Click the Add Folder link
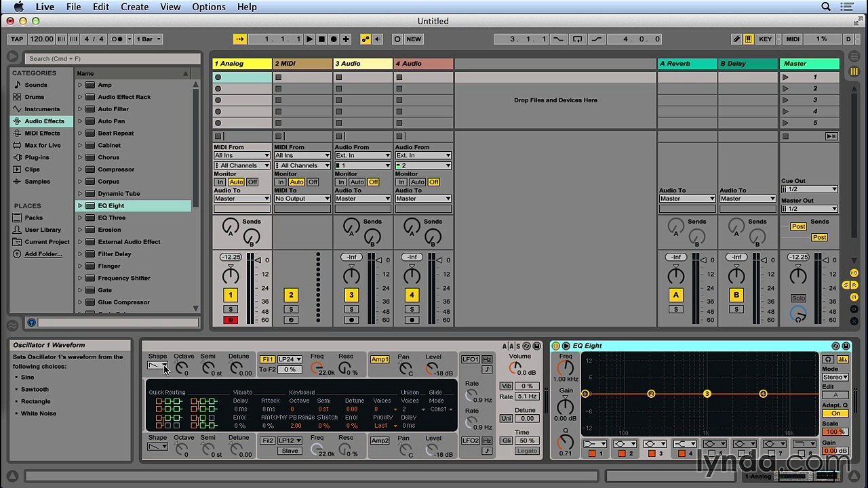The image size is (868, 488). [43, 254]
